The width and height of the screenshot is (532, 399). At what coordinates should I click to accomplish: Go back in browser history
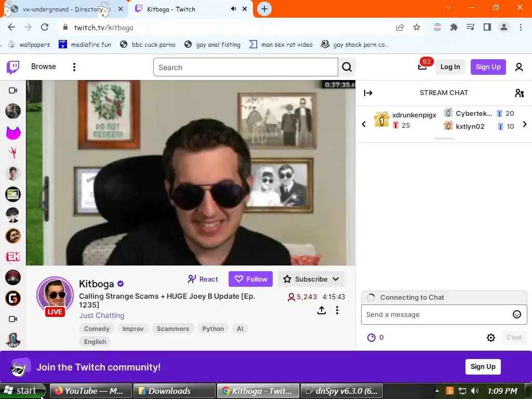tap(11, 28)
